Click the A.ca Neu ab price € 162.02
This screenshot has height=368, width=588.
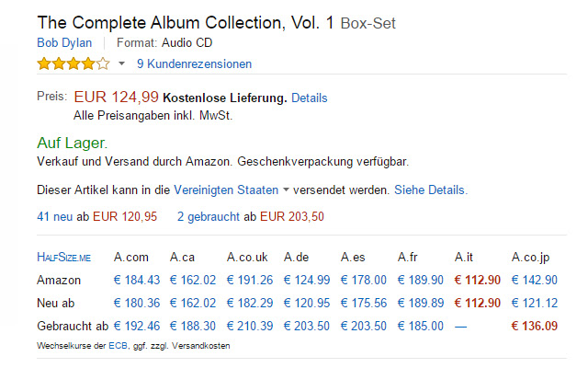click(x=193, y=303)
